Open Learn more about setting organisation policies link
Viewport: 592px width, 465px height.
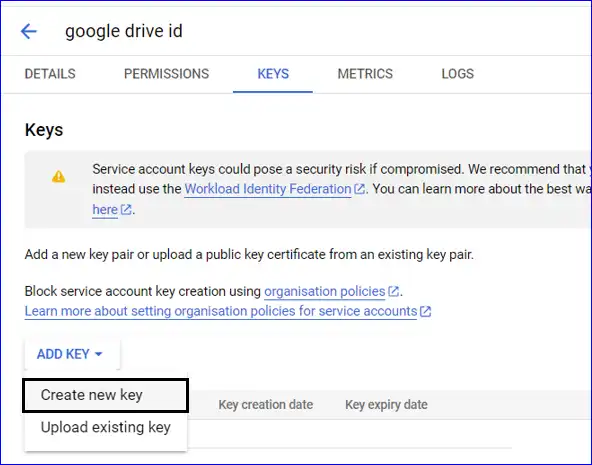(221, 311)
